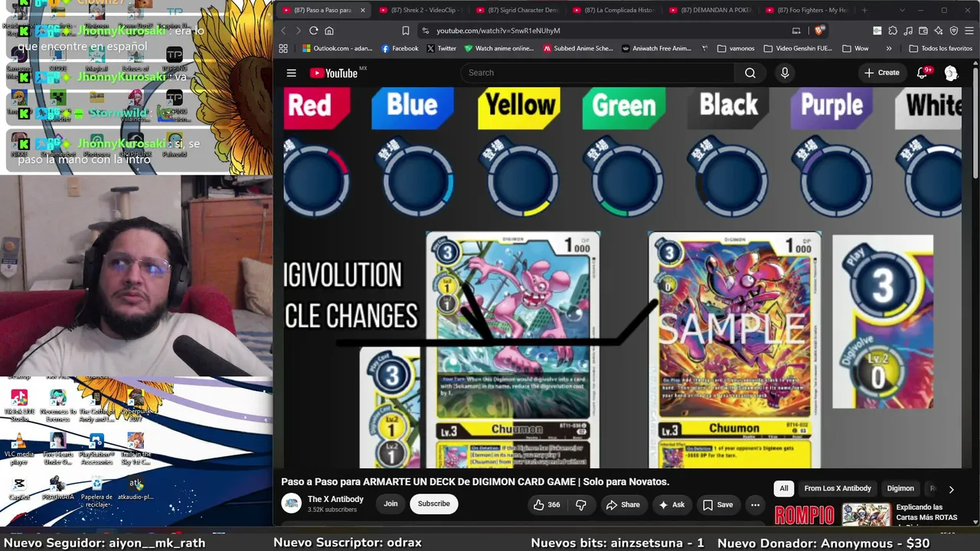Focus the YouTube search box

click(597, 73)
